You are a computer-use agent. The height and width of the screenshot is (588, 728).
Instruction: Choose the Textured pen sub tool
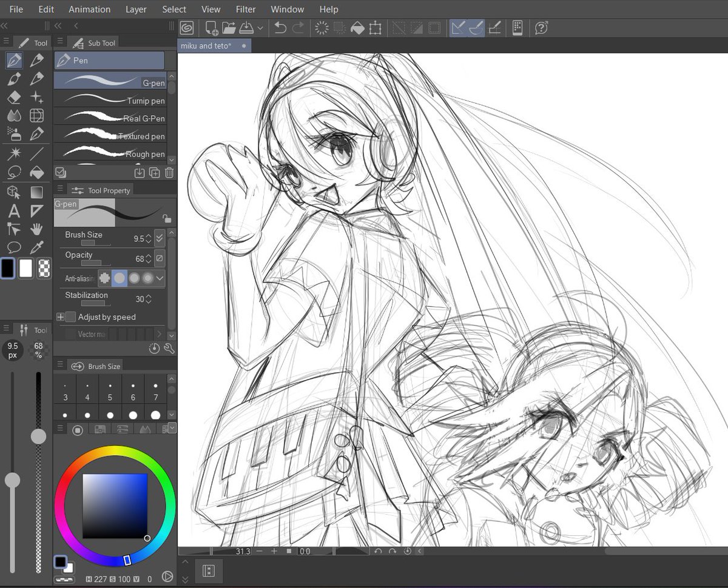click(x=110, y=135)
